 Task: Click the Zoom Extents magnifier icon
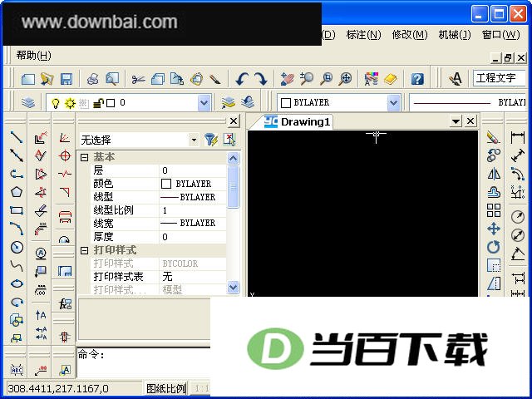click(346, 79)
